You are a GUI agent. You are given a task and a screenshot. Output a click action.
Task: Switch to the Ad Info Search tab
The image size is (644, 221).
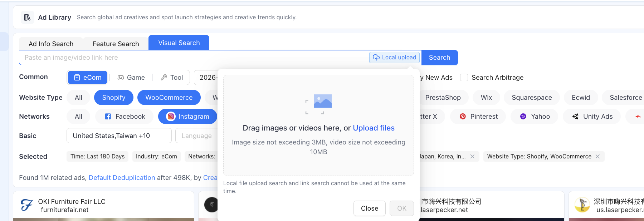[x=51, y=44]
